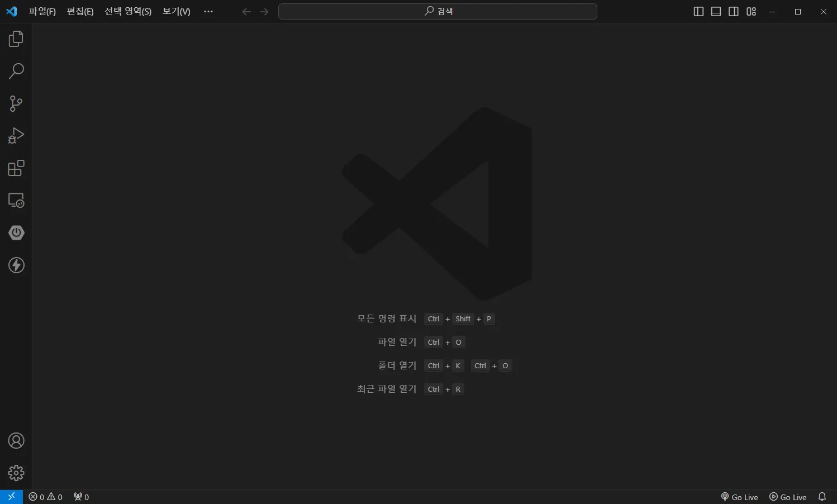The height and width of the screenshot is (504, 837).
Task: Open the 편집(E) menu
Action: click(x=80, y=12)
